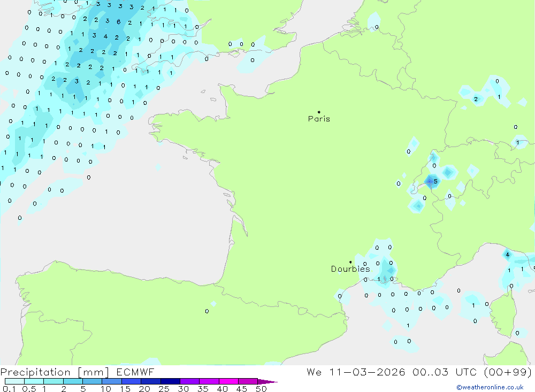Click the 6 mm value on the map

(118, 22)
